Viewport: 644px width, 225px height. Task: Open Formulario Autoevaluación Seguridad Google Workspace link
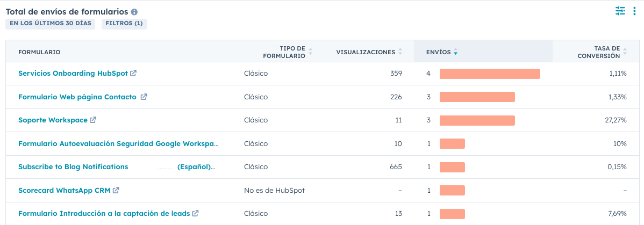point(118,144)
